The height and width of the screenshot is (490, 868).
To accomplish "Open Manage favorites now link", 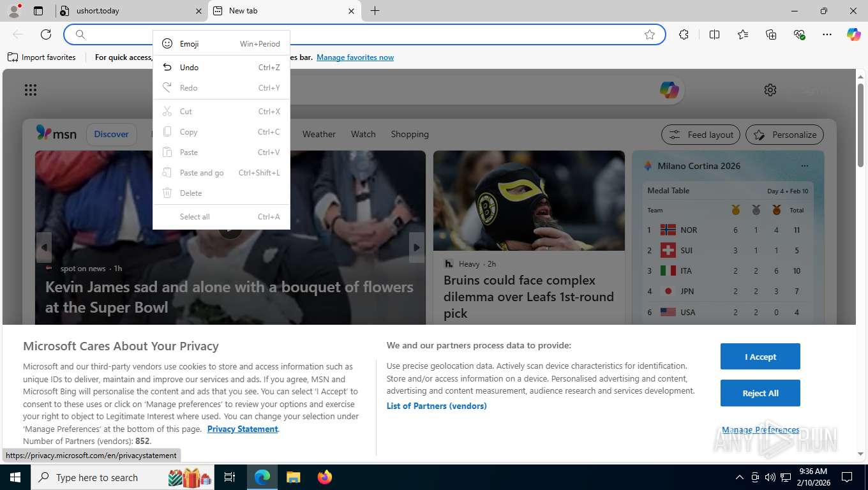I will [355, 57].
